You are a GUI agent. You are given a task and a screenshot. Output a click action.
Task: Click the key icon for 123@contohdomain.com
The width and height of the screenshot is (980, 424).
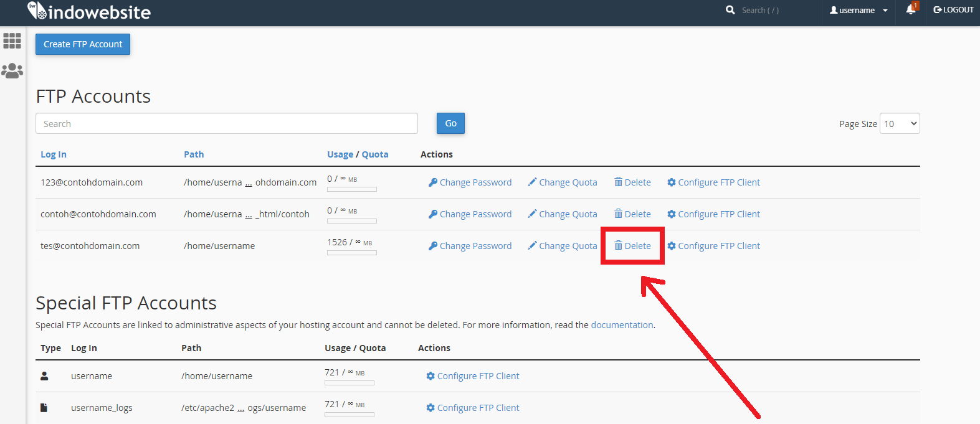point(433,182)
